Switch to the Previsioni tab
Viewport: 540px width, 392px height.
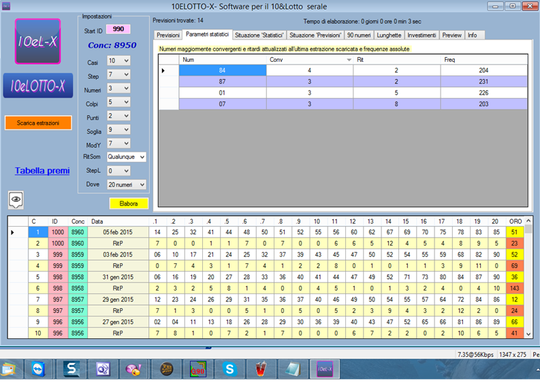[168, 35]
